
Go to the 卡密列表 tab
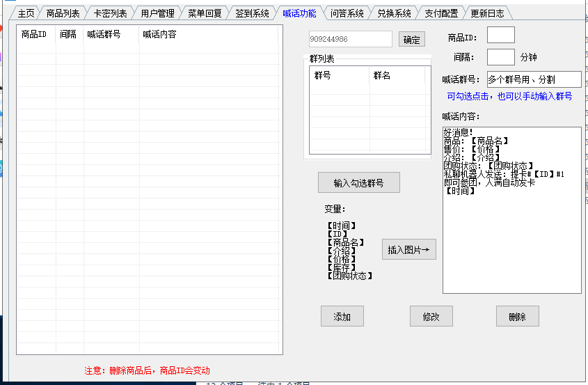[110, 13]
